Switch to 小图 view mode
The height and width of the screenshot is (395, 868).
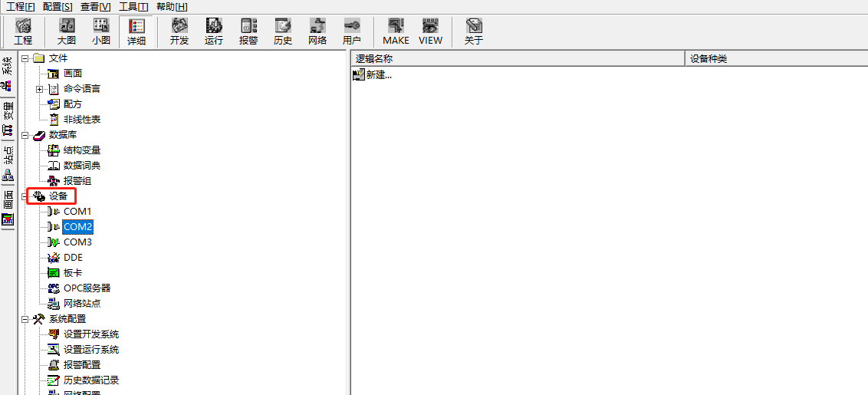(x=101, y=31)
